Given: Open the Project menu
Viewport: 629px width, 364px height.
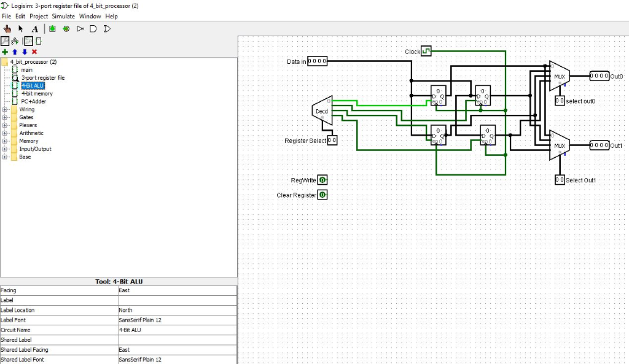Looking at the screenshot, I should 39,17.
